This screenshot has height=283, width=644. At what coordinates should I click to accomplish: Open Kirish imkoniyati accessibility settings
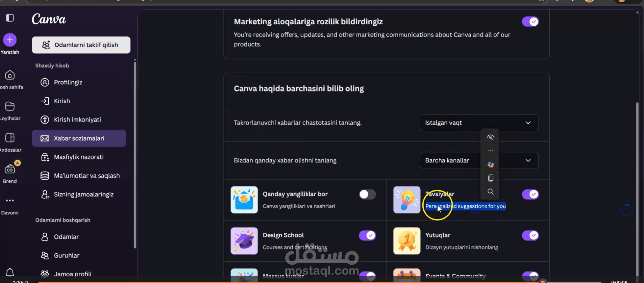(x=79, y=120)
